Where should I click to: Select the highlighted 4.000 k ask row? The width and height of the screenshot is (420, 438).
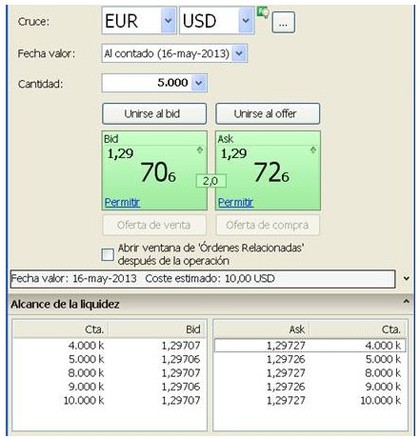[310, 346]
